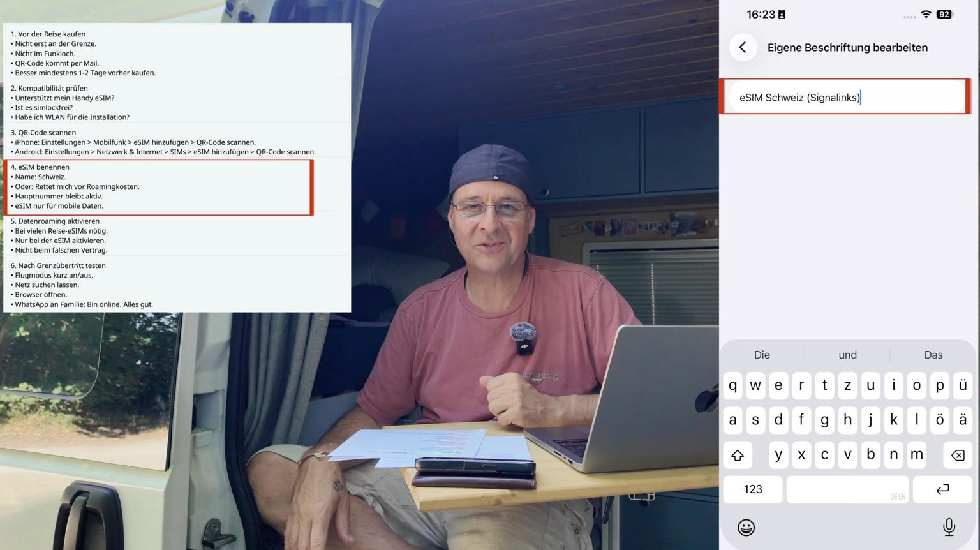Image resolution: width=980 pixels, height=550 pixels.
Task: Tap the shift key arrow
Action: click(738, 455)
